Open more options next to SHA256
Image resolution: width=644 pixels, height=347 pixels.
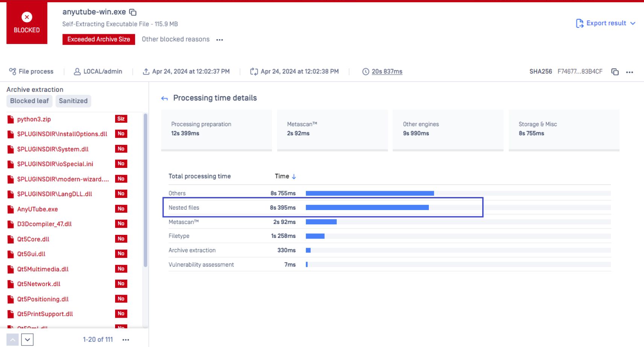629,72
